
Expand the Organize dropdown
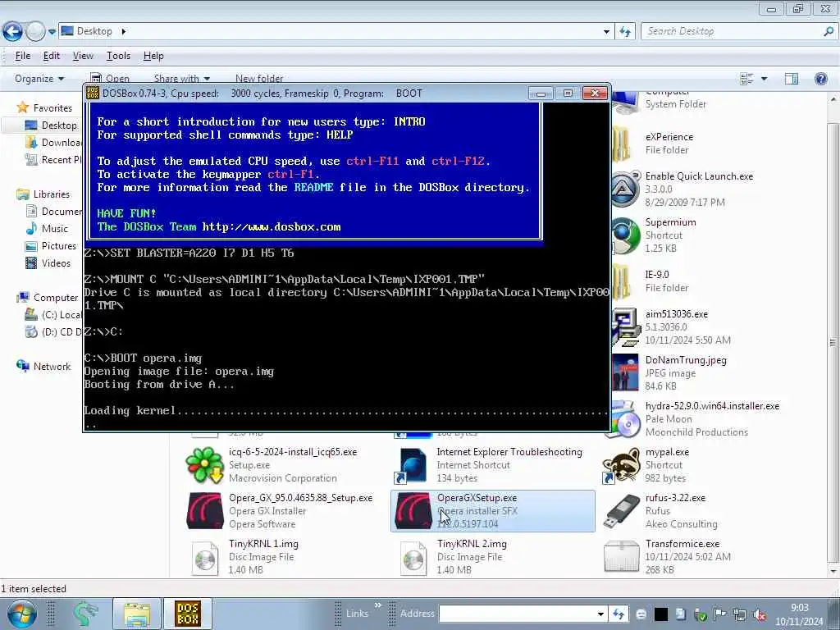39,79
